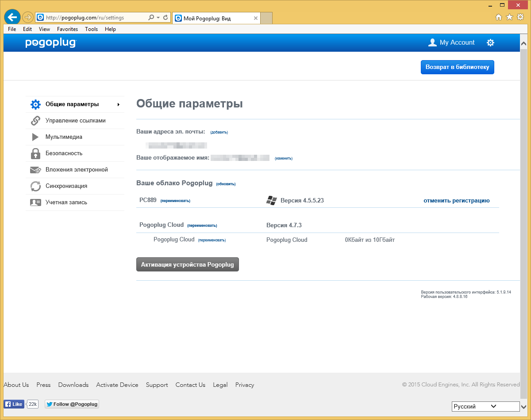This screenshot has height=420, width=531.
Task: Open the Русский language dropdown
Action: pos(485,406)
